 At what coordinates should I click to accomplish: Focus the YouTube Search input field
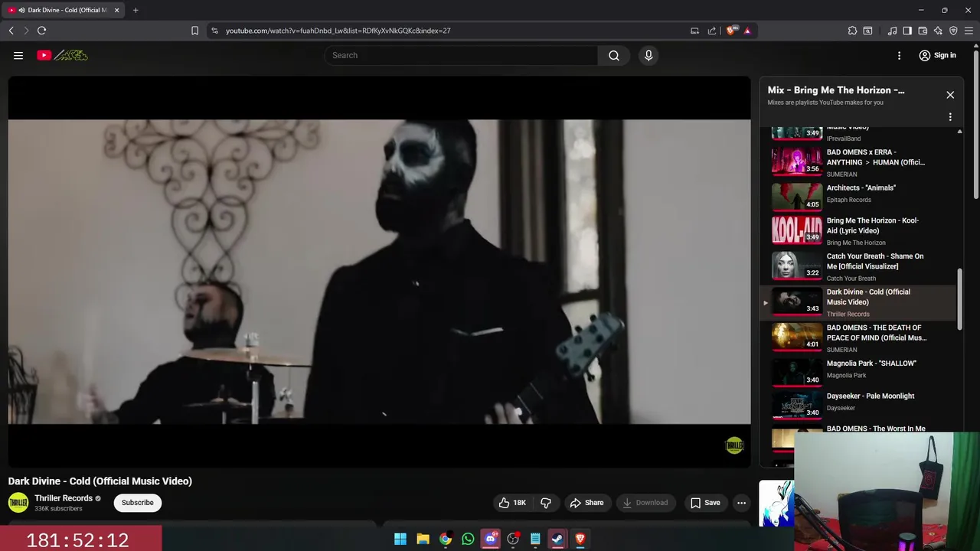(462, 55)
